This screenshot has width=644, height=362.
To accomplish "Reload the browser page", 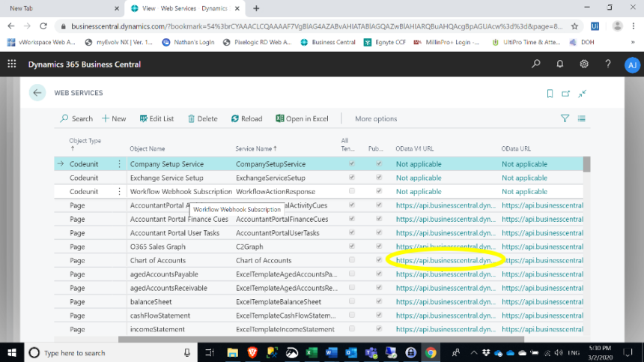I will 43,26.
